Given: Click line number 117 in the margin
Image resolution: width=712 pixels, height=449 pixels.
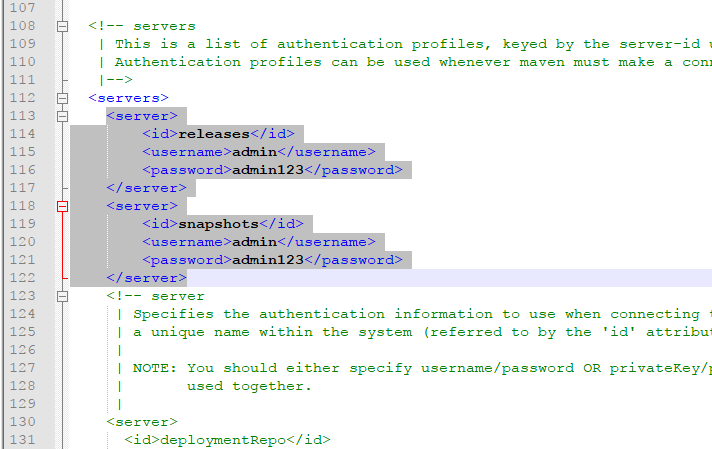Looking at the screenshot, I should (22, 188).
